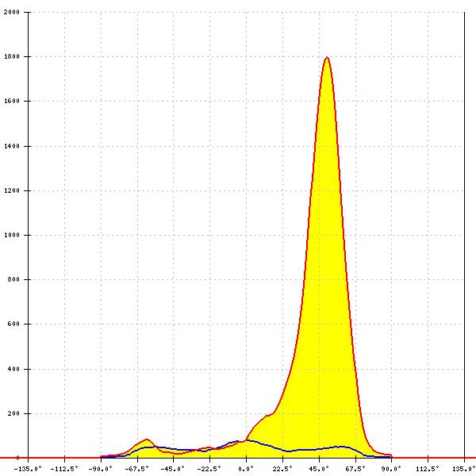Click the x-axis label -135.0°
Image resolution: width=476 pixels, height=476 pixels.
click(x=28, y=469)
